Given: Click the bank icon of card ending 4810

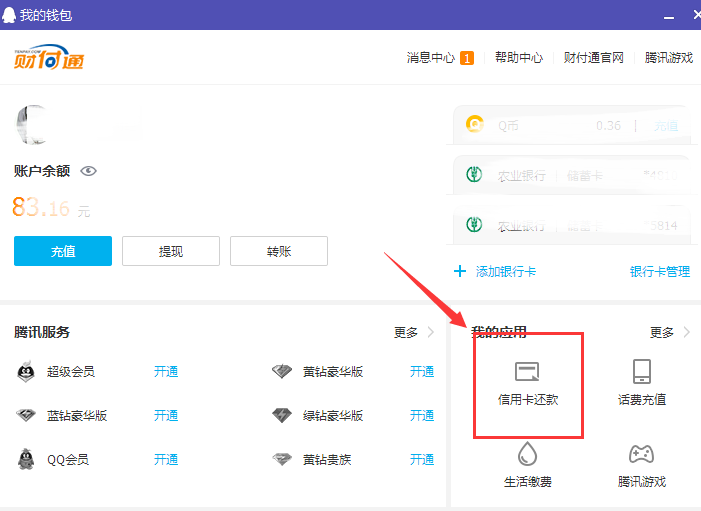Looking at the screenshot, I should click(474, 174).
